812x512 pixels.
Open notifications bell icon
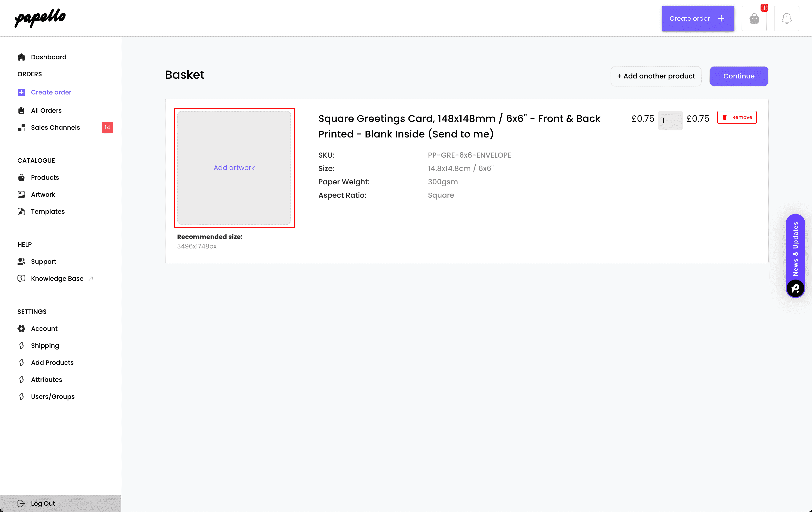[786, 18]
